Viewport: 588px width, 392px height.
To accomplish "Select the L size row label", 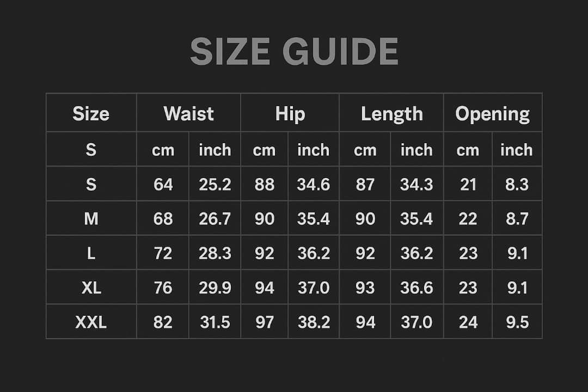I will (91, 253).
